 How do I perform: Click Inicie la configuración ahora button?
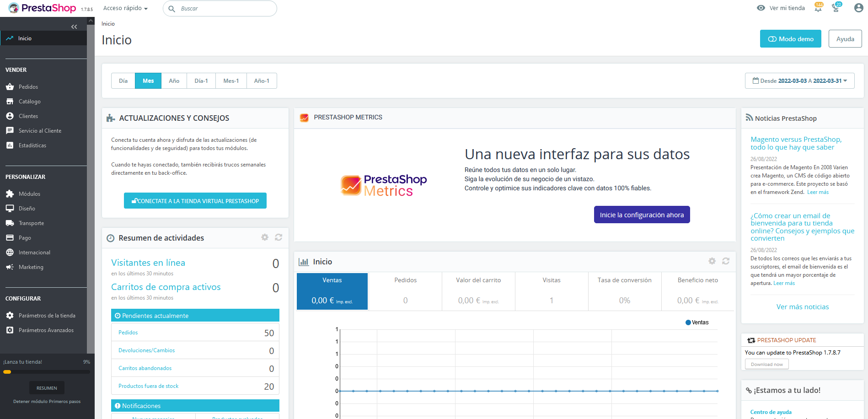point(642,215)
